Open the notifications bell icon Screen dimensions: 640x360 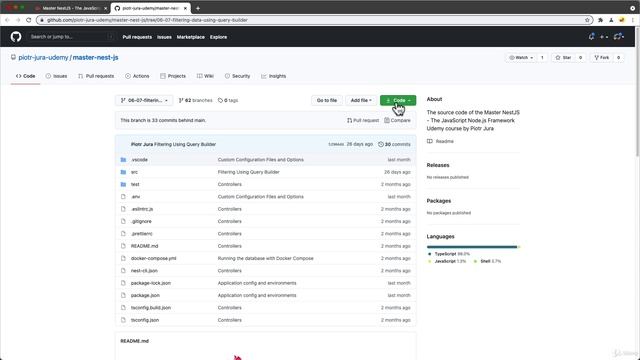591,37
